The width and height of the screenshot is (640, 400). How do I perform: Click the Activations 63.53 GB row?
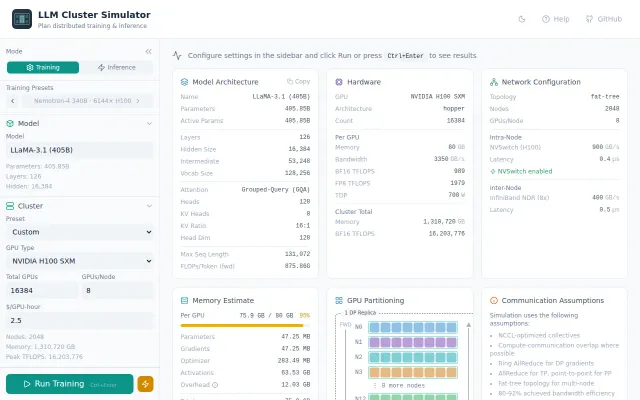[x=245, y=373]
